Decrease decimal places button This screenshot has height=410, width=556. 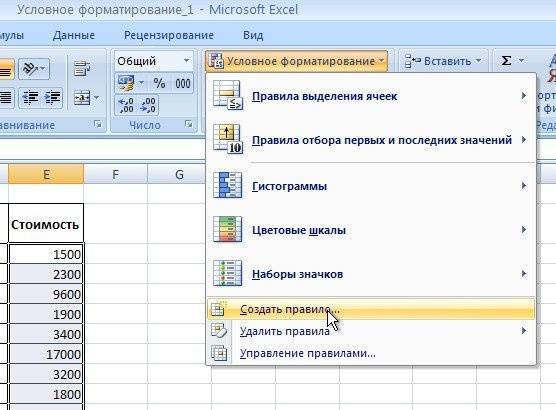click(x=148, y=105)
